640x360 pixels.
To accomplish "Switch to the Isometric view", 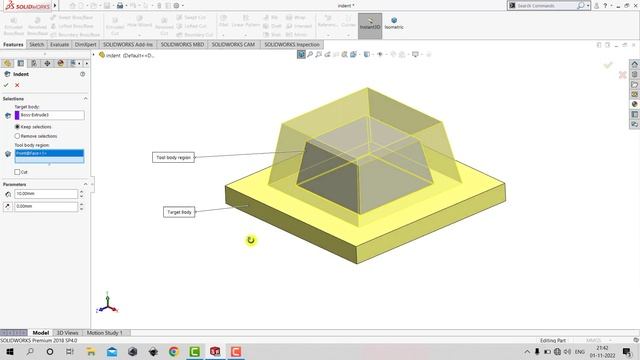I will tap(394, 23).
